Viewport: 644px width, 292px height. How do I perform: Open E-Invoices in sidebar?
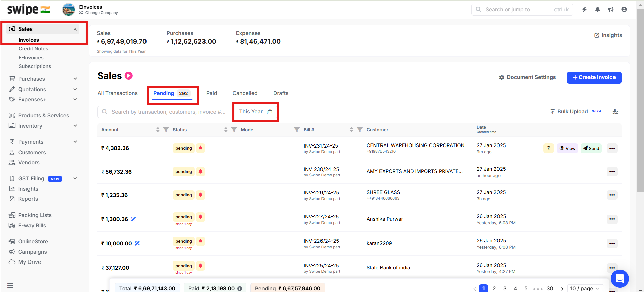(x=31, y=58)
